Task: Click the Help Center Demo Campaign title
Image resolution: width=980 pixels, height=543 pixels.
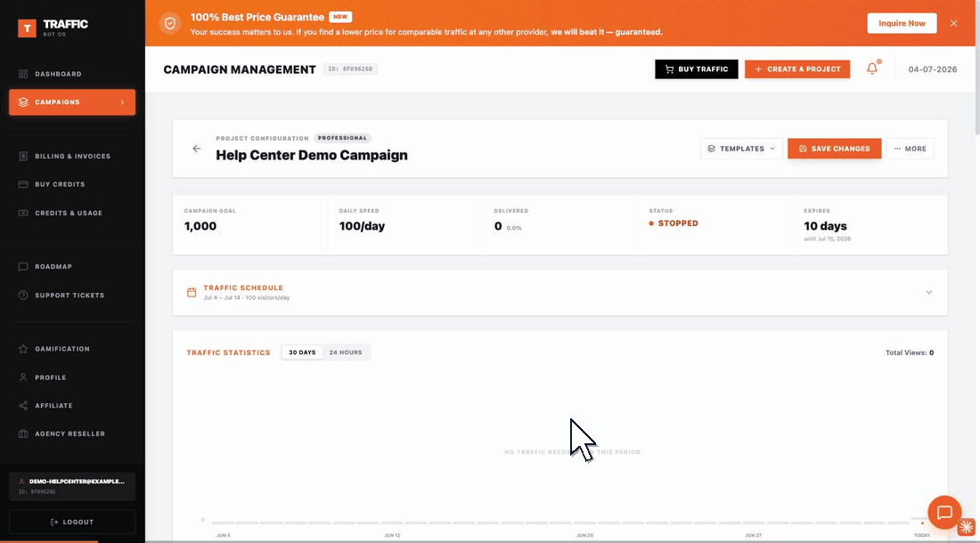Action: (312, 155)
